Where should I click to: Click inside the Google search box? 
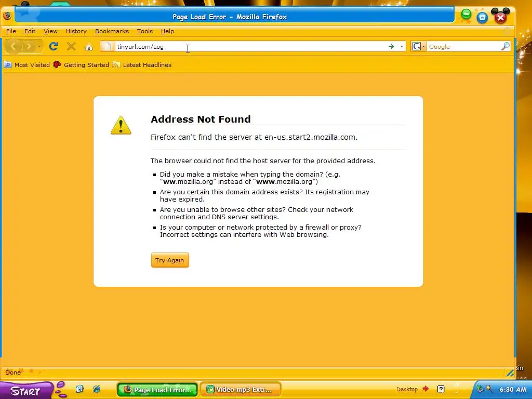463,46
